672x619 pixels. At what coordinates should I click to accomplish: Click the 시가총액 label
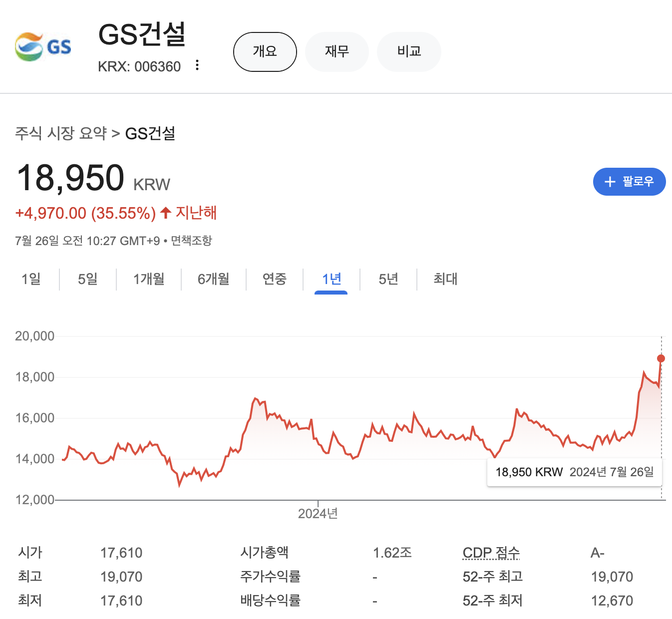[265, 553]
